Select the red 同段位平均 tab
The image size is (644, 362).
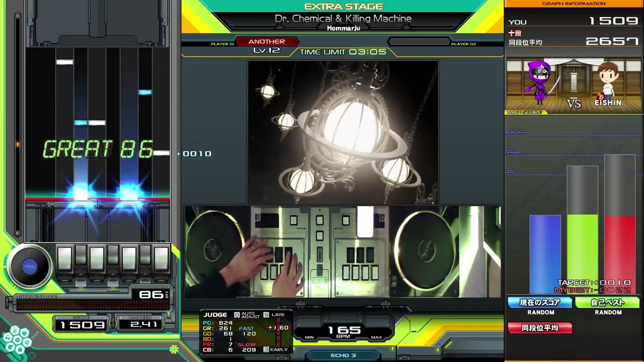pos(540,328)
